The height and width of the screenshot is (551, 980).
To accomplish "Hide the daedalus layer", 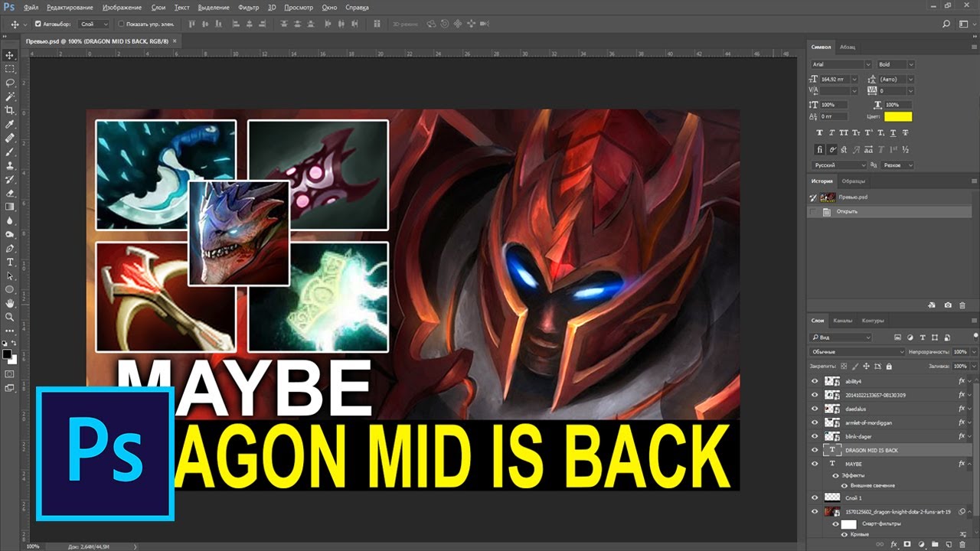I will [815, 409].
